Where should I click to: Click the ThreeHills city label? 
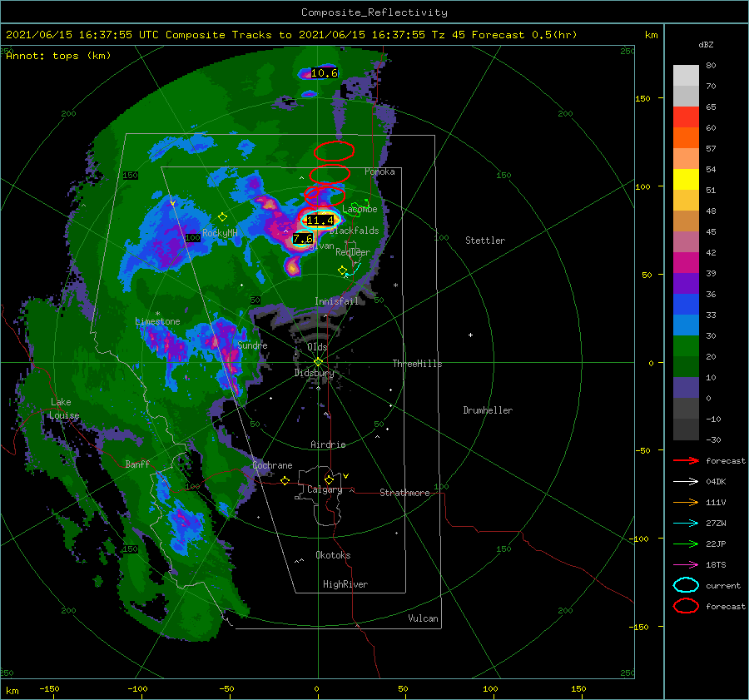(x=417, y=364)
